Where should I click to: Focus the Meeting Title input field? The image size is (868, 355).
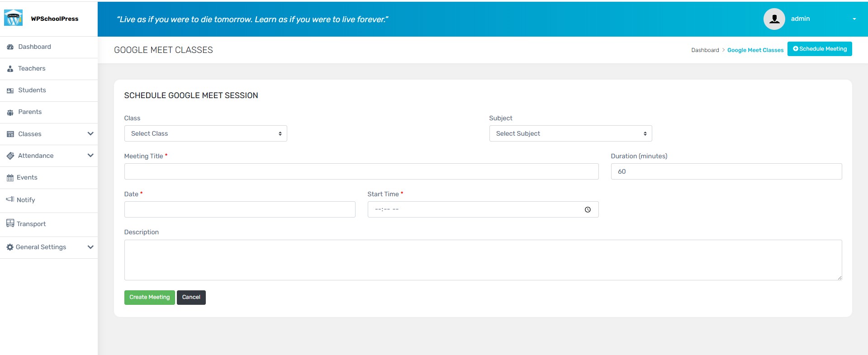(361, 171)
